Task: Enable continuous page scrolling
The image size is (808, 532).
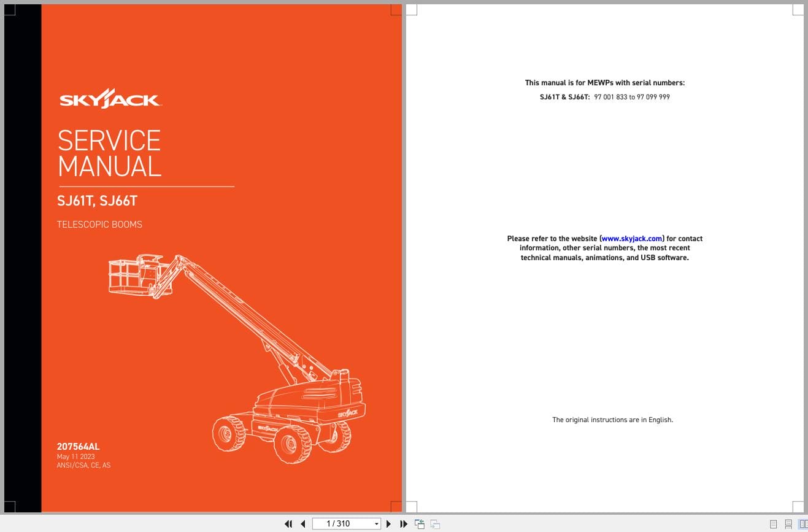Action: [x=790, y=523]
